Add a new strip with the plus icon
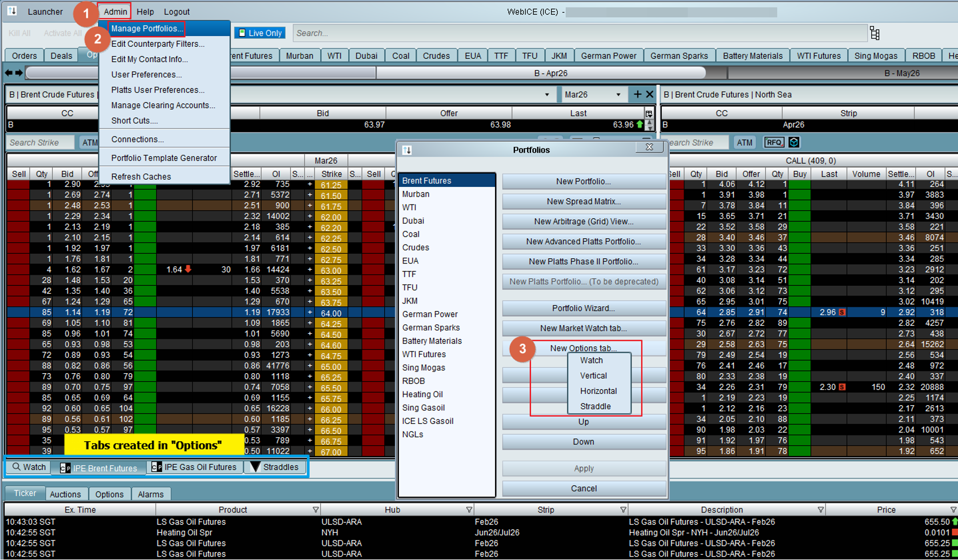 pos(637,94)
